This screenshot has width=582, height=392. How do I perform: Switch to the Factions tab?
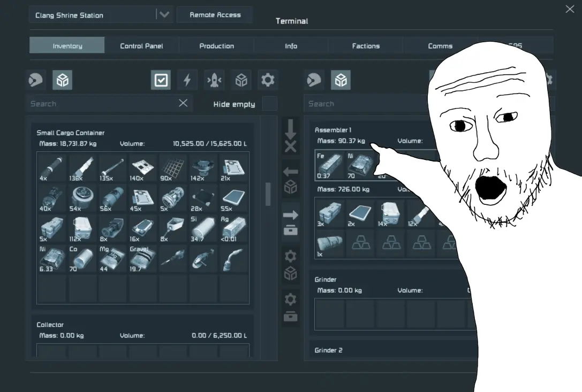[366, 45]
